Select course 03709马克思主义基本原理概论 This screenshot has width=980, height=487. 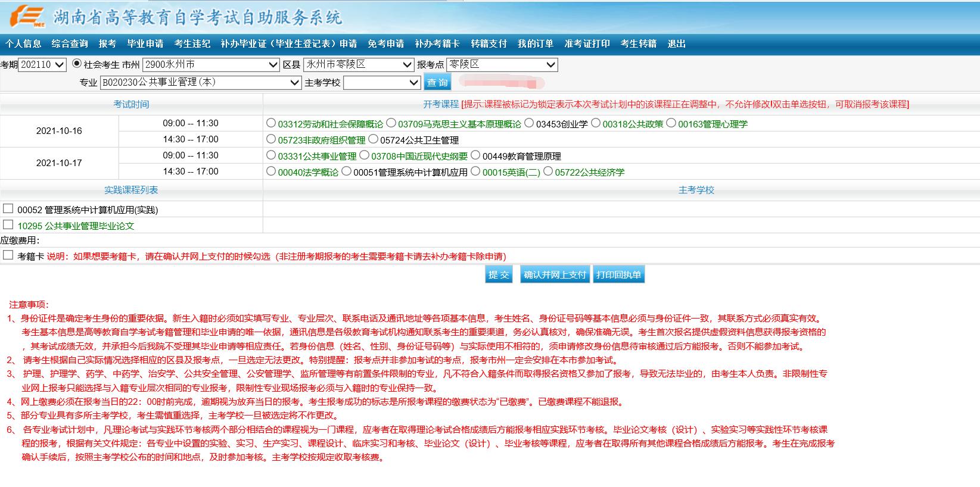pos(391,123)
